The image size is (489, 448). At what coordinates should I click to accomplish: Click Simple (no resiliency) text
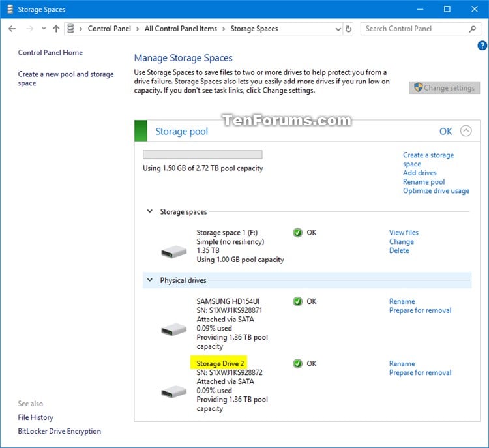coord(230,242)
